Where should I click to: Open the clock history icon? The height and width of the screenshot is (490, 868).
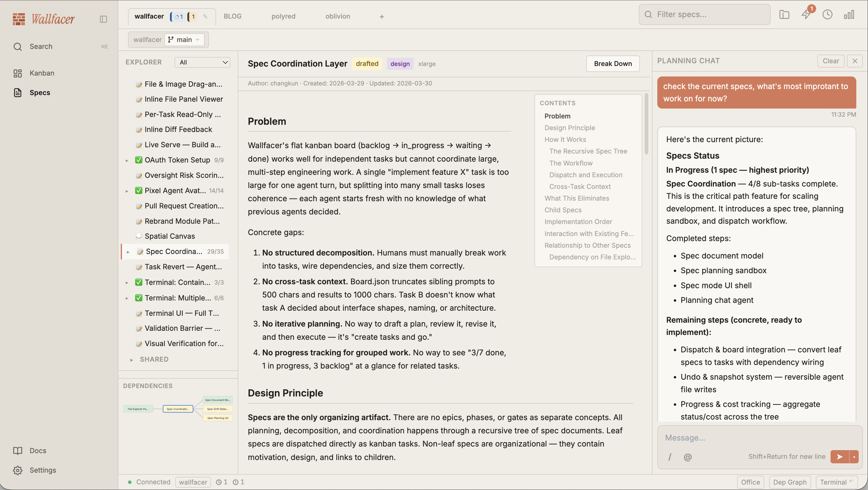[x=827, y=14]
